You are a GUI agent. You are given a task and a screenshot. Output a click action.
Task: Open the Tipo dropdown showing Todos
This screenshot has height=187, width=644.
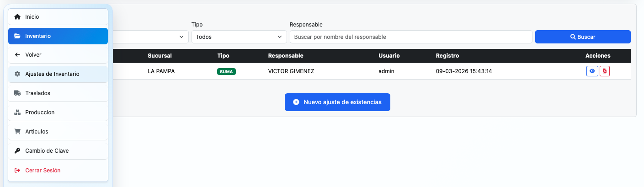tap(239, 37)
